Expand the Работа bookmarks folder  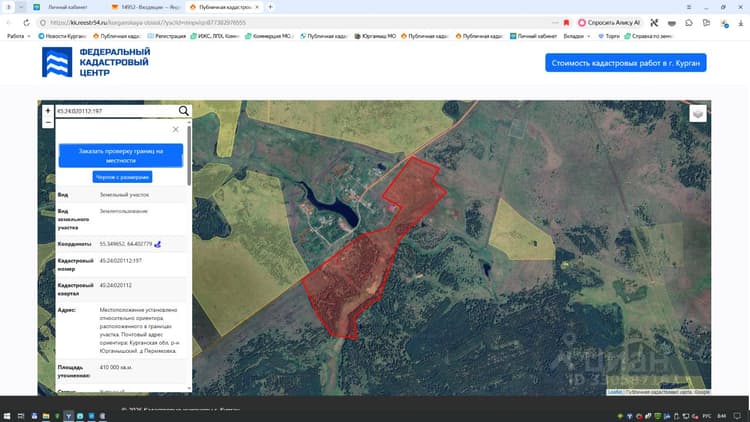pos(19,36)
